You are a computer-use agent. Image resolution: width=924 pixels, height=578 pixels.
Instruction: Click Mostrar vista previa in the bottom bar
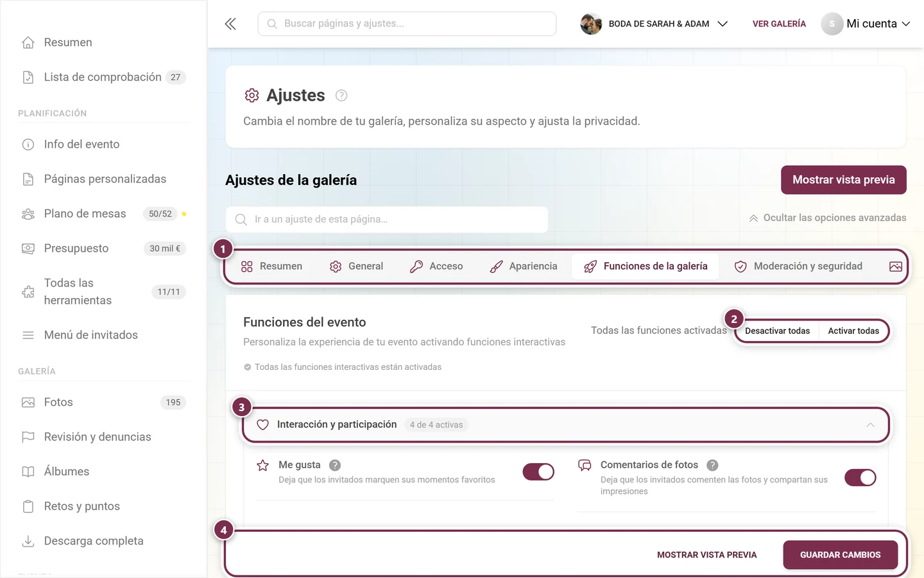tap(707, 555)
